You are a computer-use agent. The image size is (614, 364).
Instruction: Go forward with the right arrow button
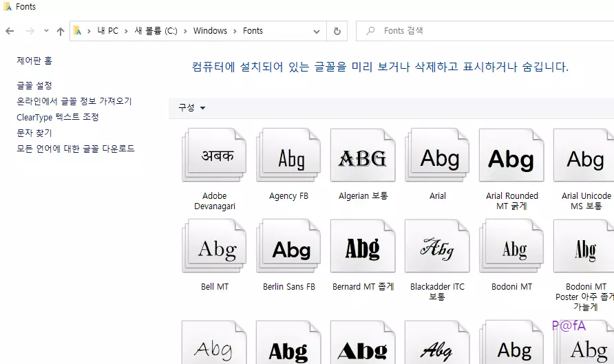[x=30, y=31]
